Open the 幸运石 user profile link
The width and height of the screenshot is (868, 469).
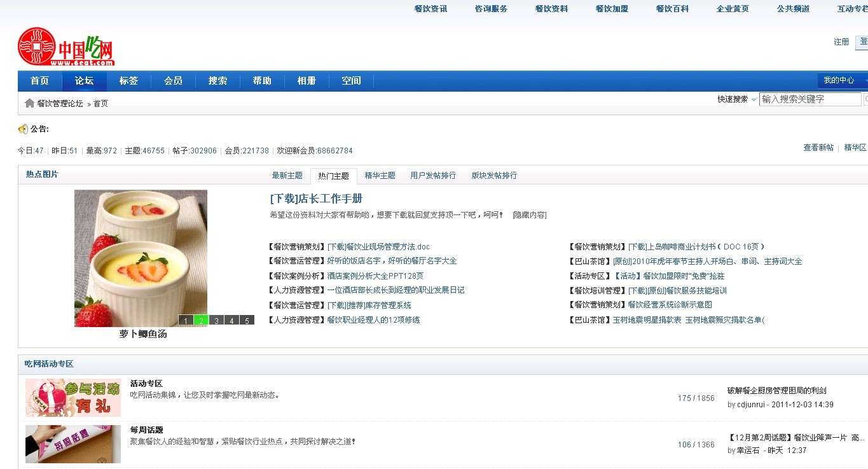[x=749, y=451]
